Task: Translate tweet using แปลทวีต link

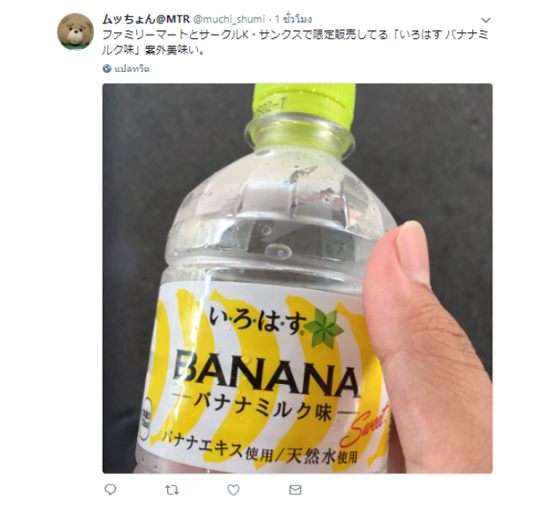Action: (x=132, y=69)
